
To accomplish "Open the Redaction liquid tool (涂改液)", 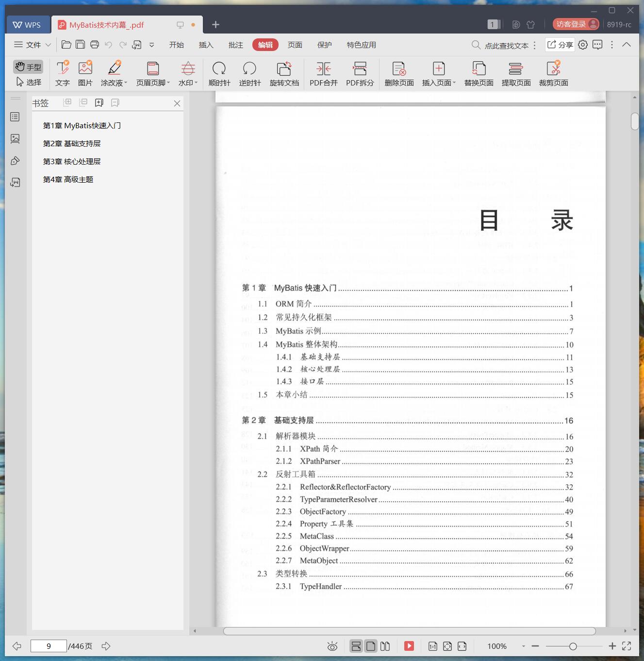I will click(x=114, y=73).
